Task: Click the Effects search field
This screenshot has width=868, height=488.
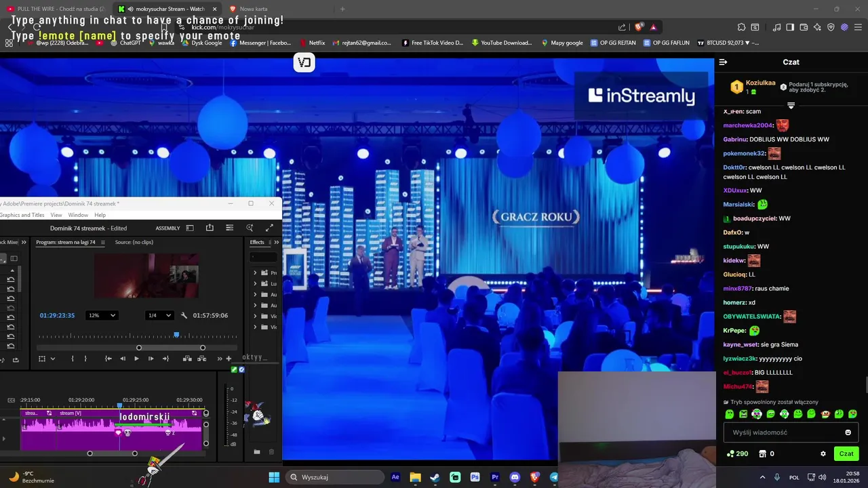Action: click(x=264, y=257)
